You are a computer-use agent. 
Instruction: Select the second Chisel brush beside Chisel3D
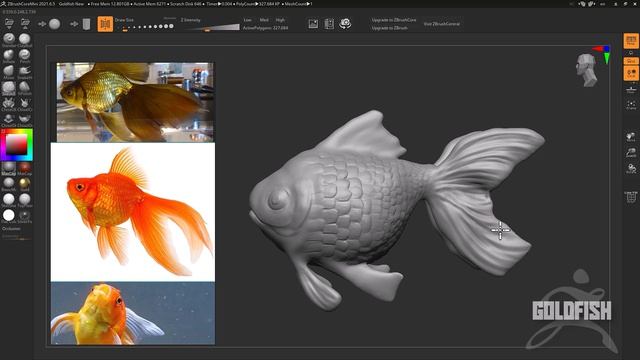click(24, 104)
